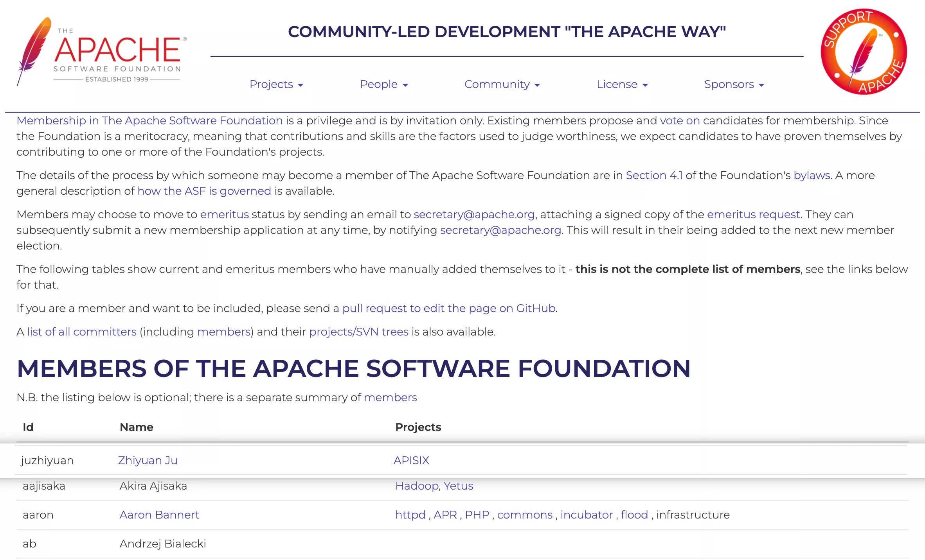Open the commons project link
Image resolution: width=925 pixels, height=560 pixels.
(x=525, y=515)
